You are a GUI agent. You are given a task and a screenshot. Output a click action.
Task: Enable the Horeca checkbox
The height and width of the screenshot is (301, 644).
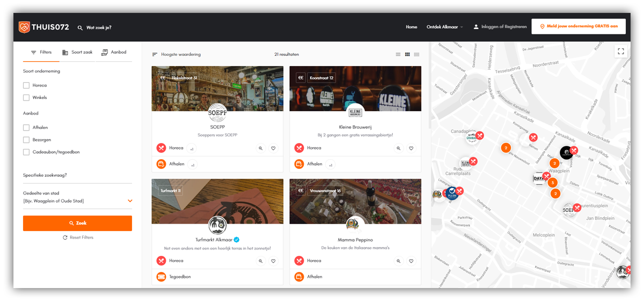point(26,85)
